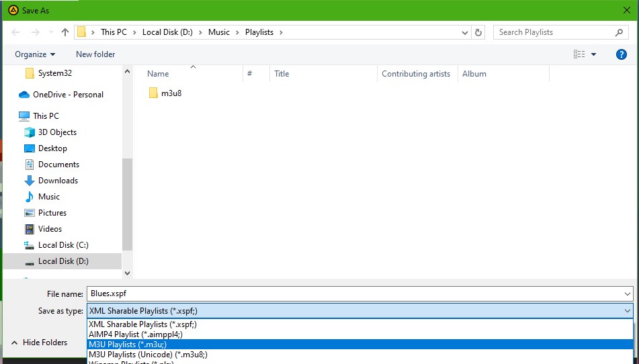Refresh the Playlists folder view

(478, 32)
